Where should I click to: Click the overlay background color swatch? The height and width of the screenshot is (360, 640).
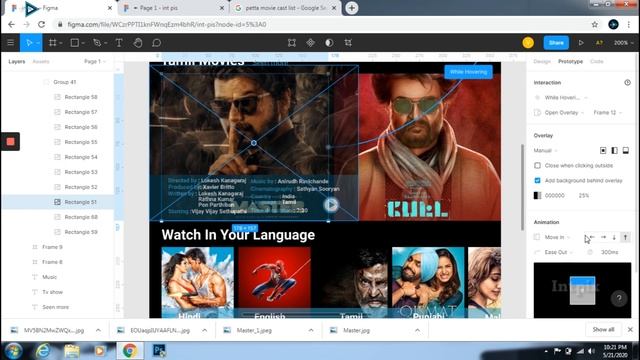[538, 196]
